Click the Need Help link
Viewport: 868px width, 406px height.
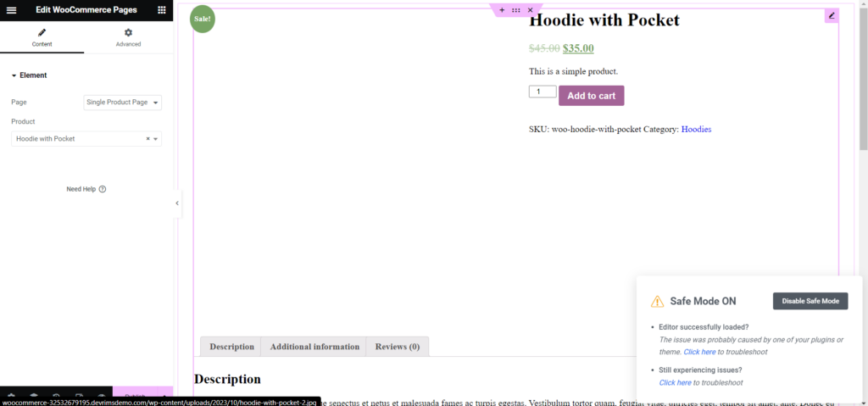click(81, 189)
